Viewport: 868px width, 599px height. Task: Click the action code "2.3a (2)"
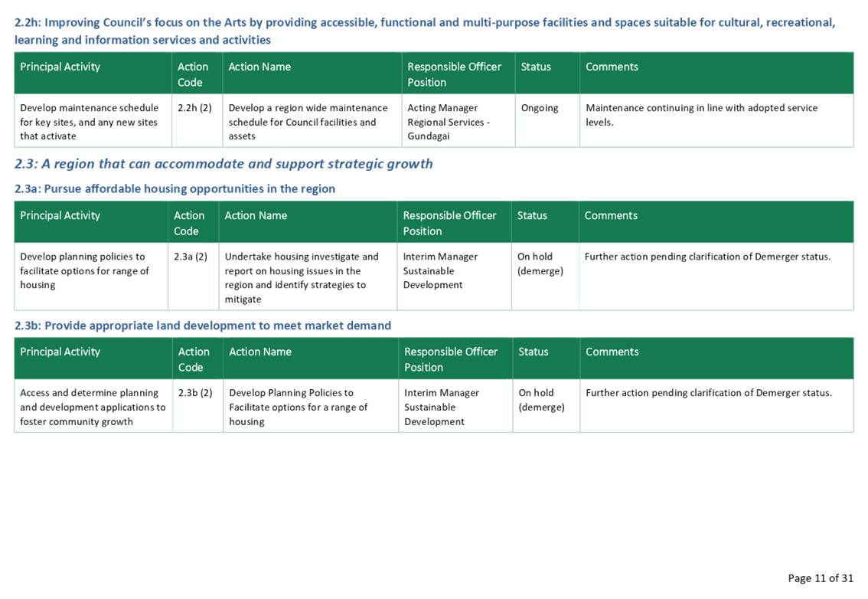click(x=191, y=257)
